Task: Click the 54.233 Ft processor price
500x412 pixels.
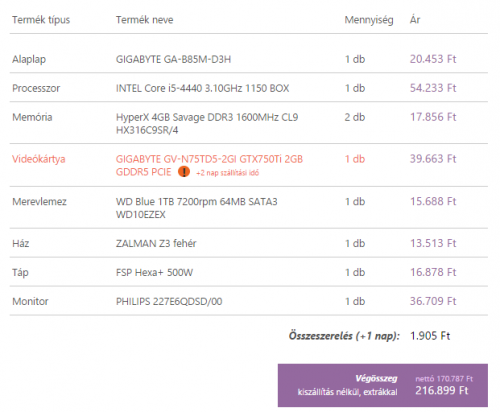Action: tap(433, 88)
